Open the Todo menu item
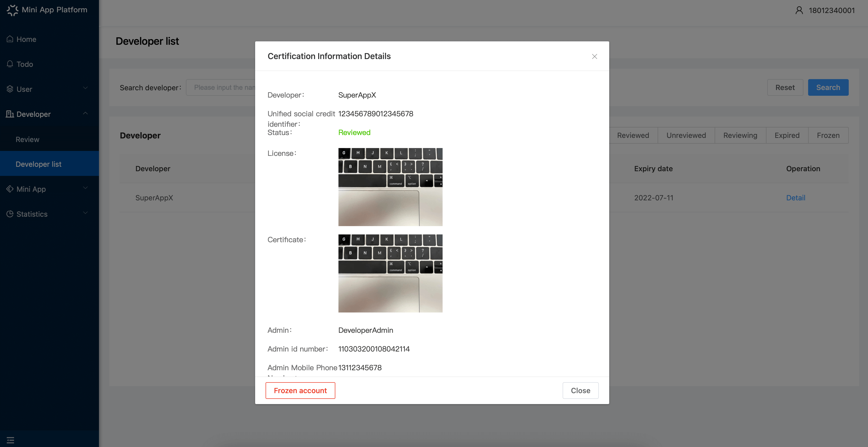The height and width of the screenshot is (447, 868). [49, 64]
